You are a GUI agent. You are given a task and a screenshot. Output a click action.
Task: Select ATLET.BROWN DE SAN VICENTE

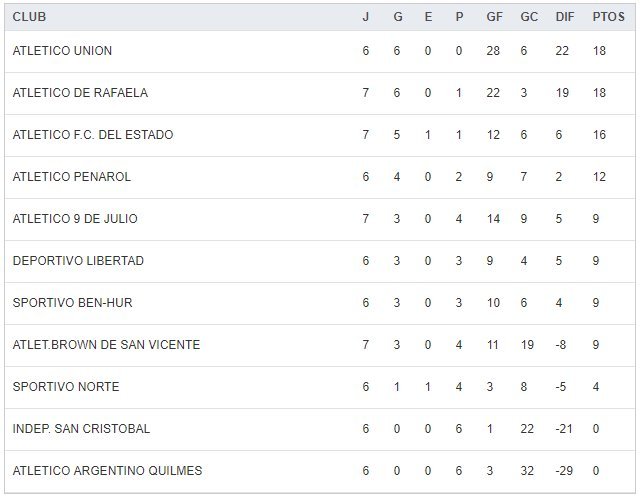pos(106,345)
